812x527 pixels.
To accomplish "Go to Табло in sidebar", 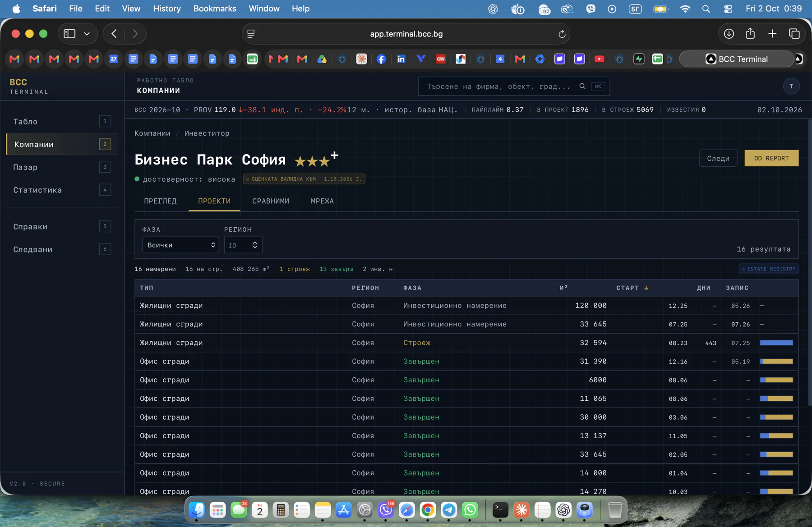I will click(x=62, y=121).
